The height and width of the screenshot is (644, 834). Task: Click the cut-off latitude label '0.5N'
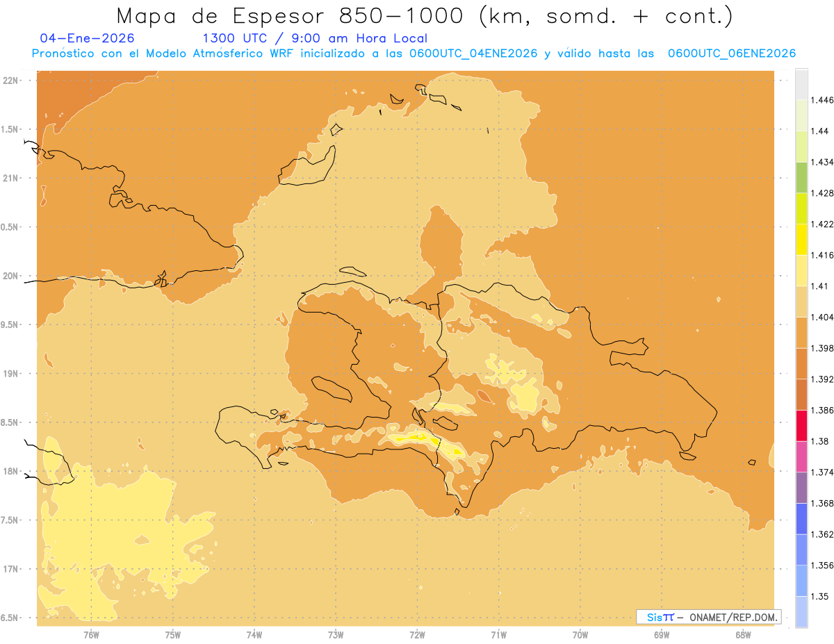tap(10, 227)
